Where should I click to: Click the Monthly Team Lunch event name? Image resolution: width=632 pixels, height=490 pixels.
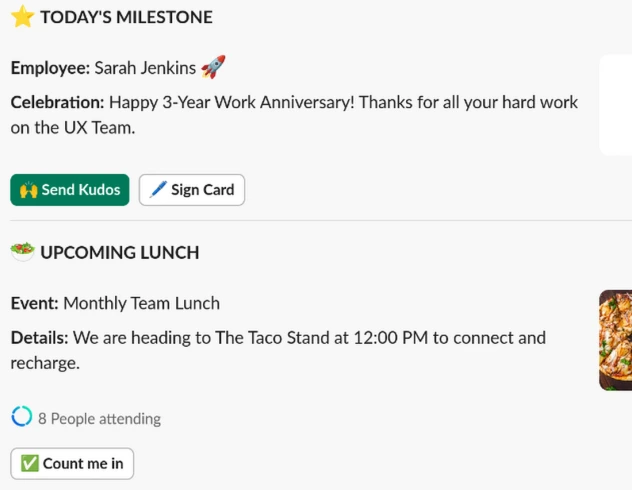coord(141,303)
